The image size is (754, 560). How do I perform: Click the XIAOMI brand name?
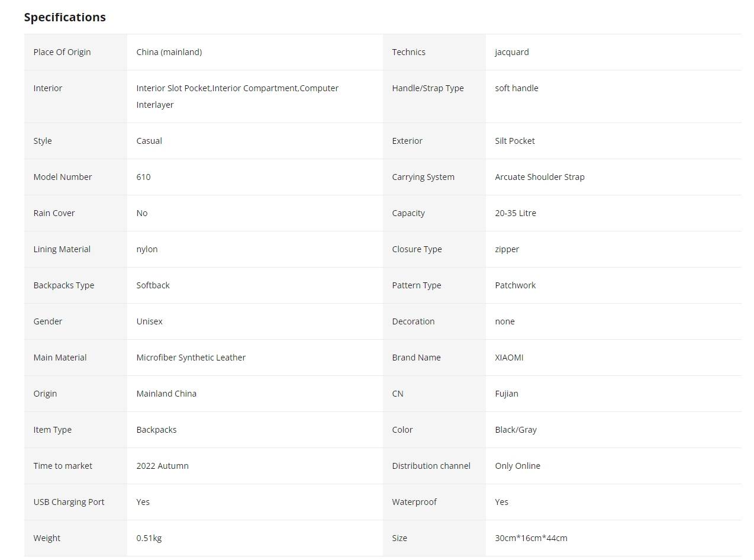click(x=510, y=358)
